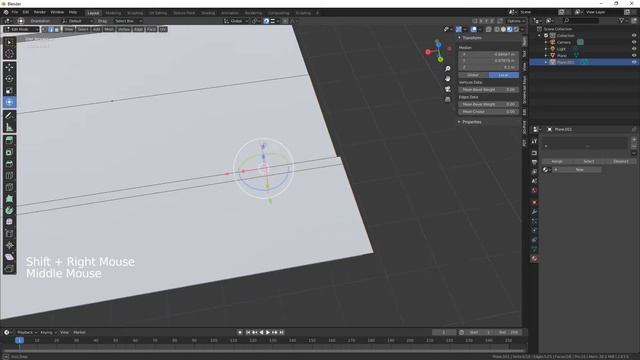Toggle viewport overlays
Screen dimensions: 640x360
pyautogui.click(x=473, y=29)
